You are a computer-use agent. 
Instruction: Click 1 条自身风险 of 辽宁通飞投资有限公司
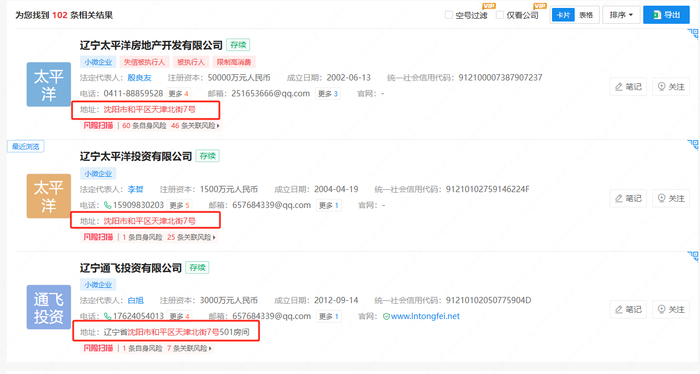point(142,348)
